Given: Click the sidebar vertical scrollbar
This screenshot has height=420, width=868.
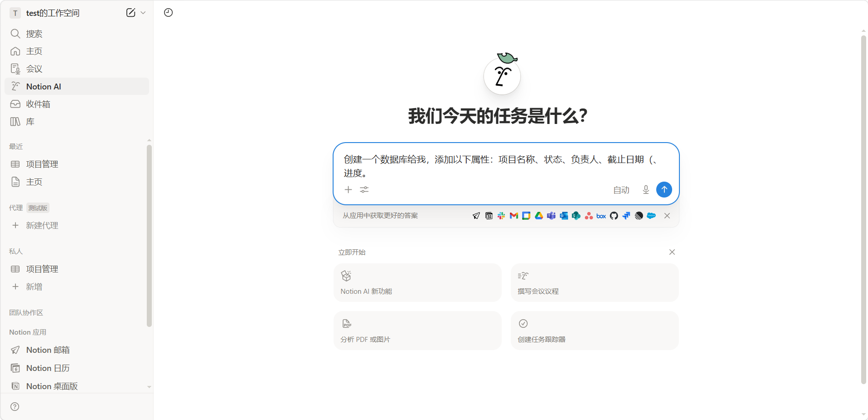Looking at the screenshot, I should [149, 235].
